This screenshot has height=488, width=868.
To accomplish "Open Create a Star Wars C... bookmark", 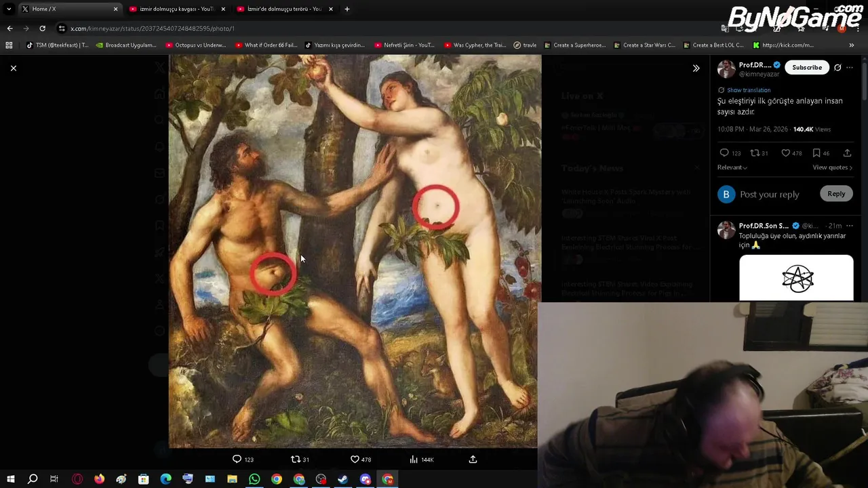I will click(644, 45).
